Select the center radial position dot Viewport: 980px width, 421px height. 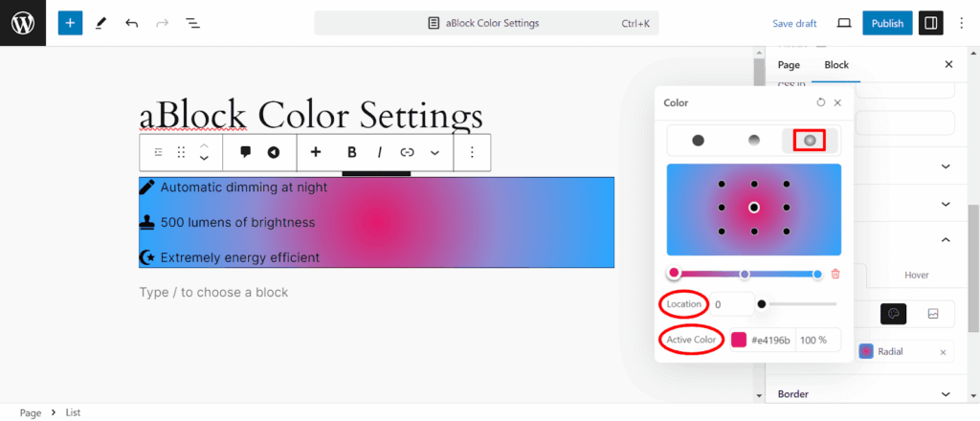754,208
